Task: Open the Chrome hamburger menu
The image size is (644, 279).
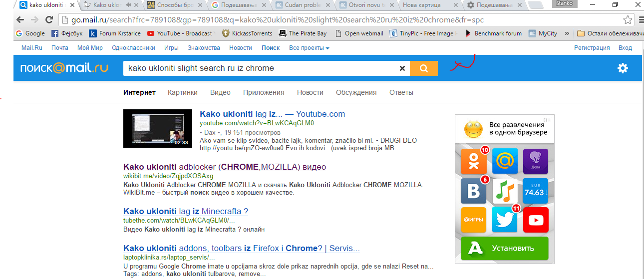Action: (641, 20)
